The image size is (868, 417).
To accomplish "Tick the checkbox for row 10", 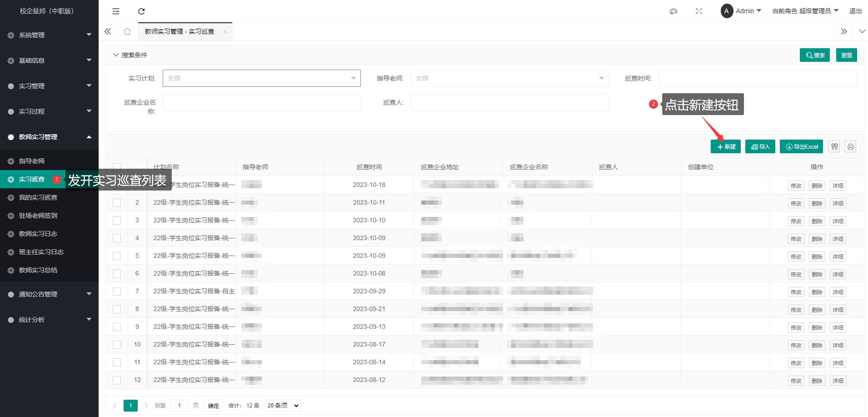I will pyautogui.click(x=117, y=345).
